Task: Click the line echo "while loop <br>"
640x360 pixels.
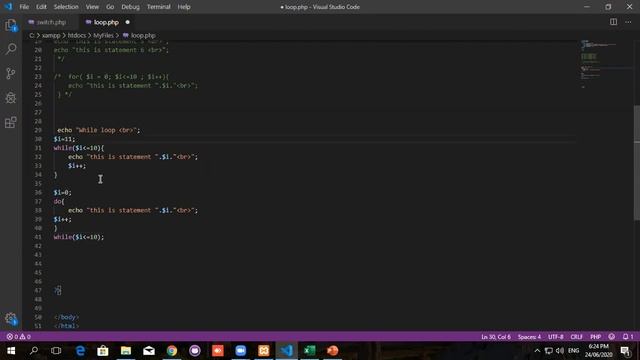Action: pyautogui.click(x=98, y=130)
